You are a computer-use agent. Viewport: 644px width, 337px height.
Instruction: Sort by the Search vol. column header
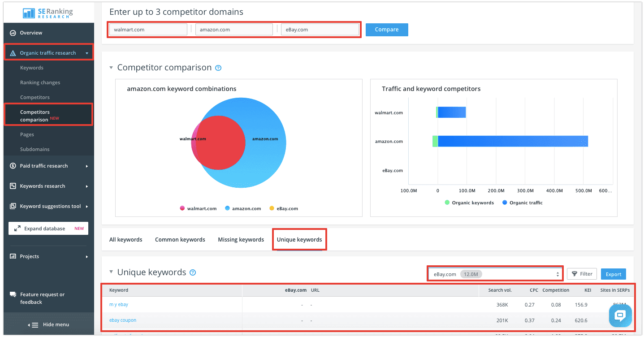click(500, 290)
